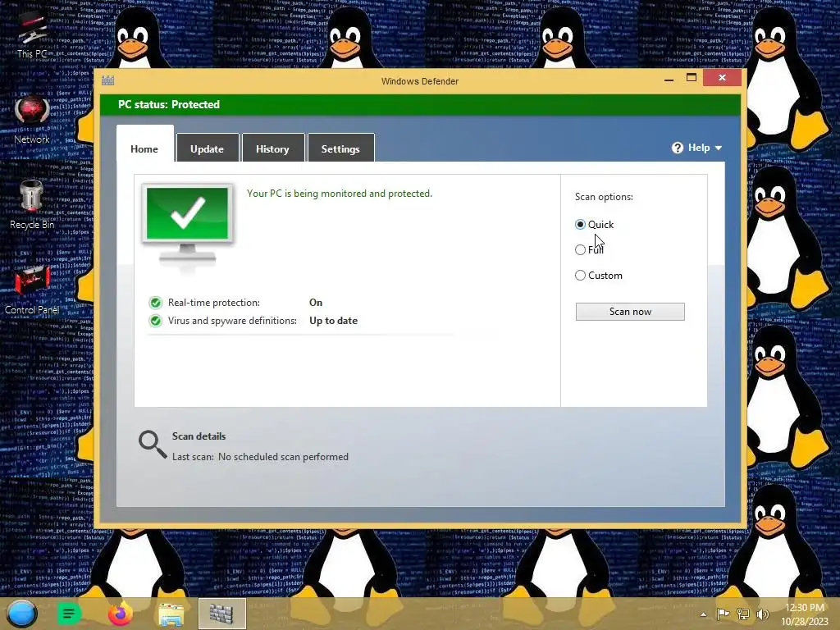Click 'No scheduled scan performed' text

pyautogui.click(x=283, y=457)
